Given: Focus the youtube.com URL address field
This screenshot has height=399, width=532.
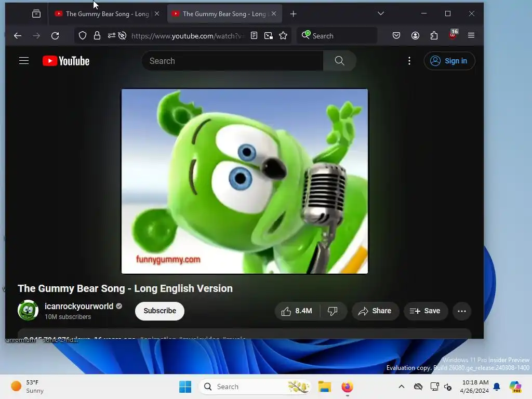Looking at the screenshot, I should [x=187, y=36].
